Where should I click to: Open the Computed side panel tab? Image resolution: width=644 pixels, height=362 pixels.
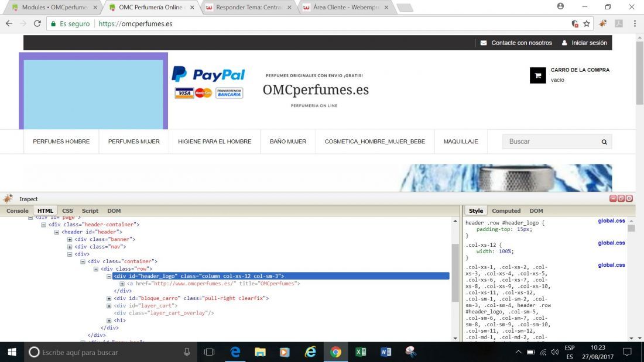506,211
